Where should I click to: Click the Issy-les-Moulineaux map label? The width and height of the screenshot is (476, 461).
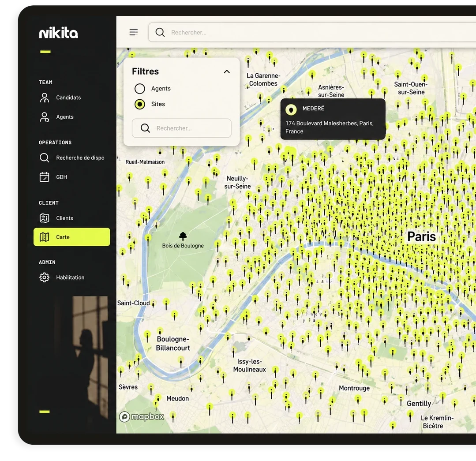tap(250, 365)
